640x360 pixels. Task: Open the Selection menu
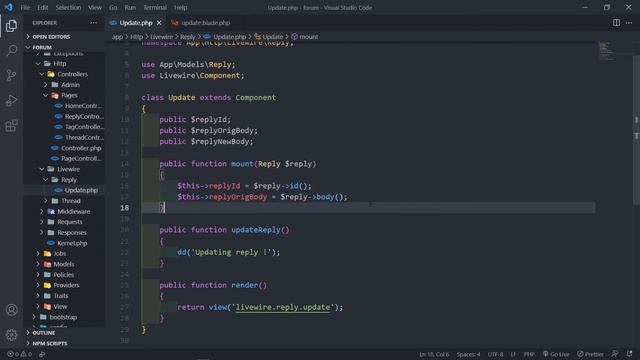(x=68, y=7)
